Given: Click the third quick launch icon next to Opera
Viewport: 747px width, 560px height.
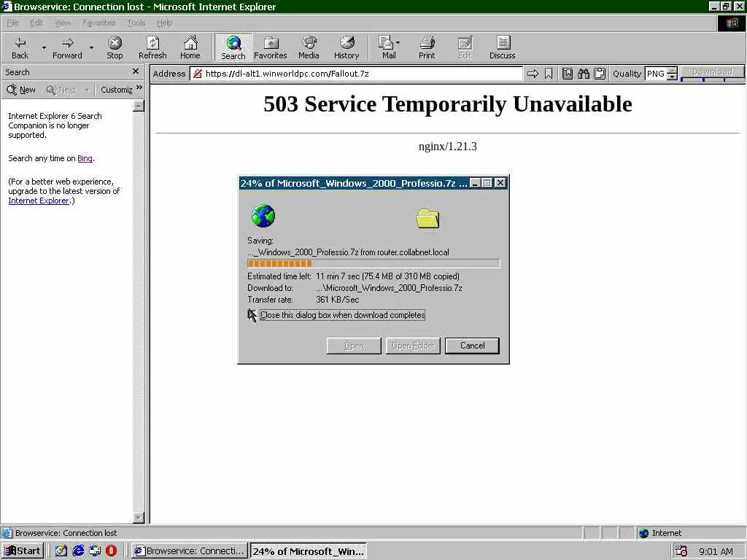Looking at the screenshot, I should tap(95, 551).
